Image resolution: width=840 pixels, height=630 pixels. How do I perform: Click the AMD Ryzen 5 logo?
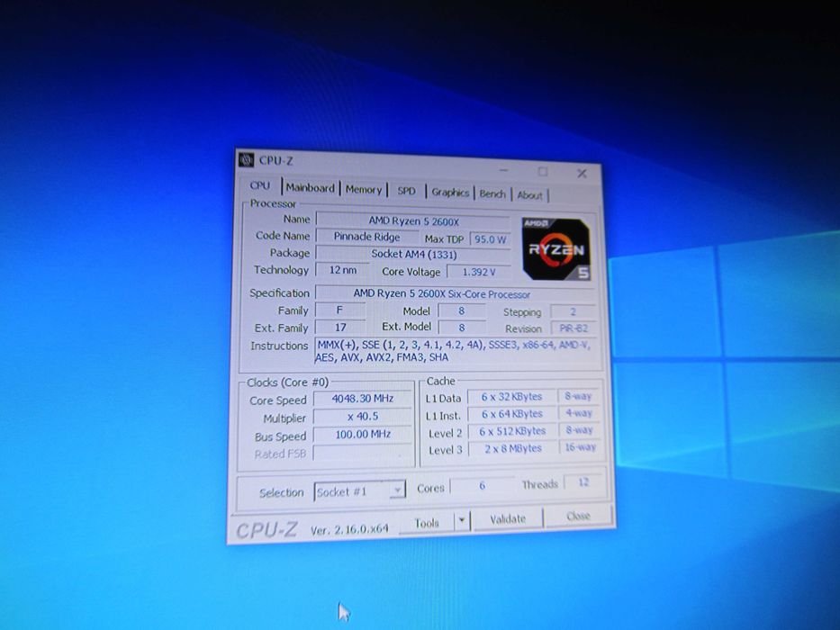point(556,249)
